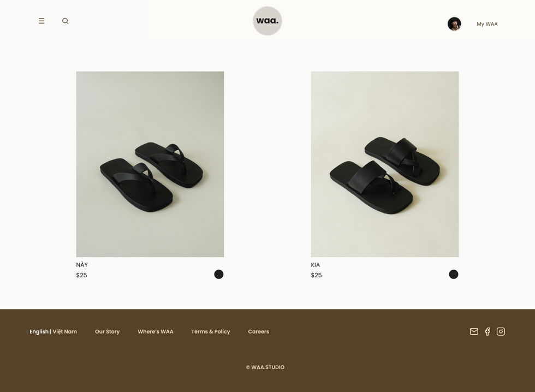
Task: Open the Careers footer link
Action: (x=259, y=331)
